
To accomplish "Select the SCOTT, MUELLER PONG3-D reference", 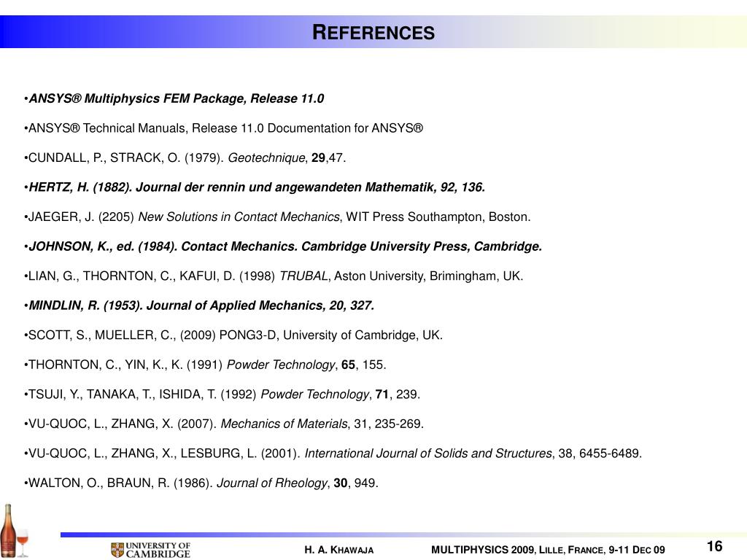I will [x=233, y=335].
